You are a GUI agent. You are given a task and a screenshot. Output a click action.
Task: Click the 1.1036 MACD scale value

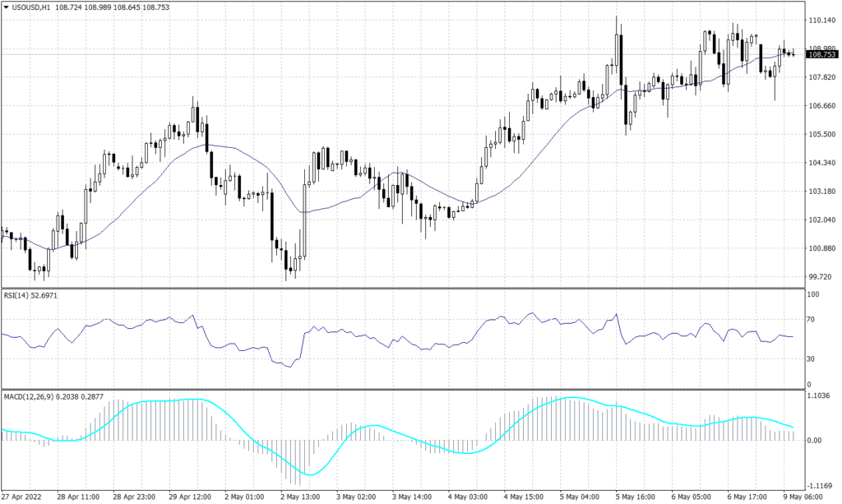[x=821, y=395]
